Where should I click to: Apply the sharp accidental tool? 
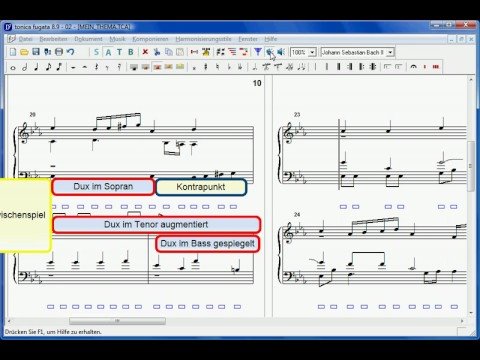click(x=206, y=67)
